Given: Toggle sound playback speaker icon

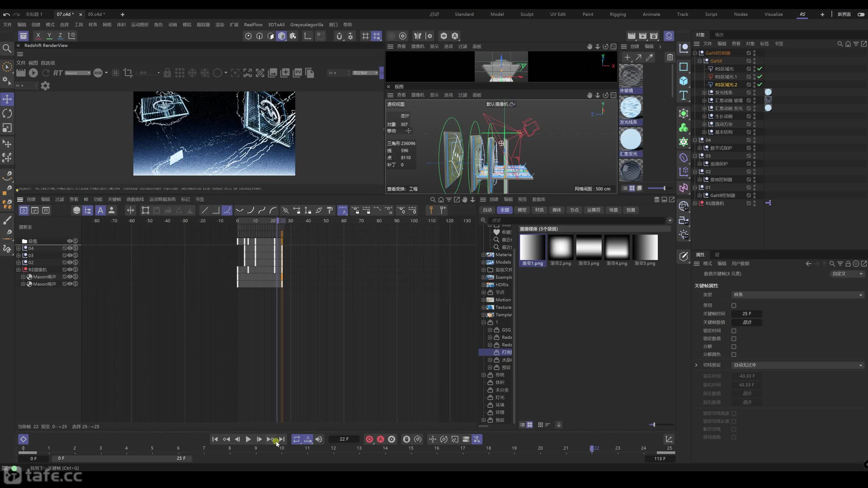Looking at the screenshot, I should pyautogui.click(x=319, y=439).
